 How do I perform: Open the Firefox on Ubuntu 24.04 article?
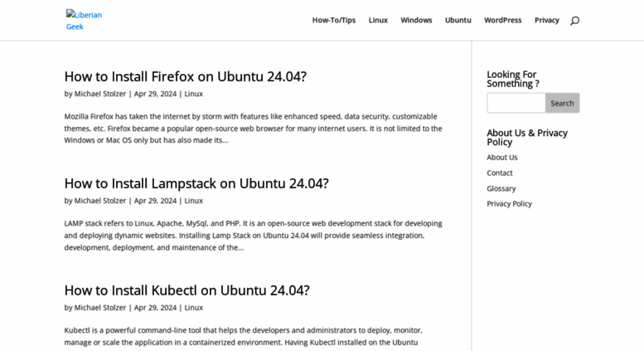click(x=185, y=76)
